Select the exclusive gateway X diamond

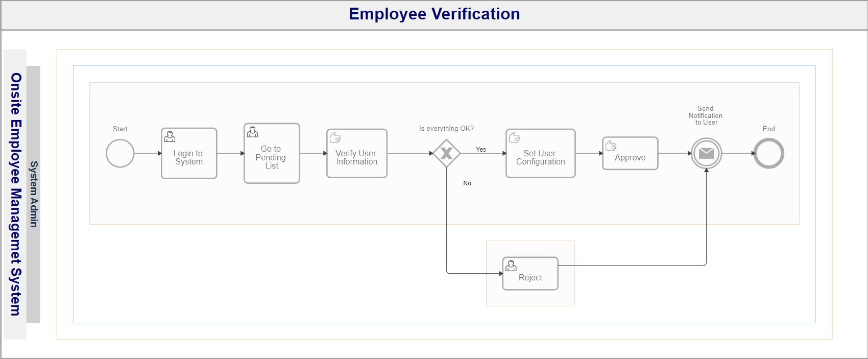[x=447, y=153]
